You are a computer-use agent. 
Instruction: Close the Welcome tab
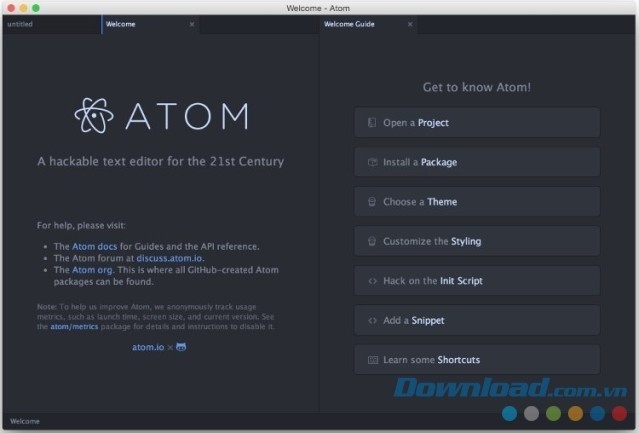pyautogui.click(x=192, y=24)
